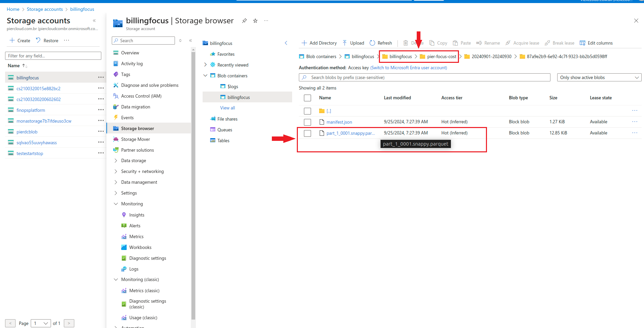Collapse the Monitoring section
The width and height of the screenshot is (644, 328).
[x=116, y=204]
